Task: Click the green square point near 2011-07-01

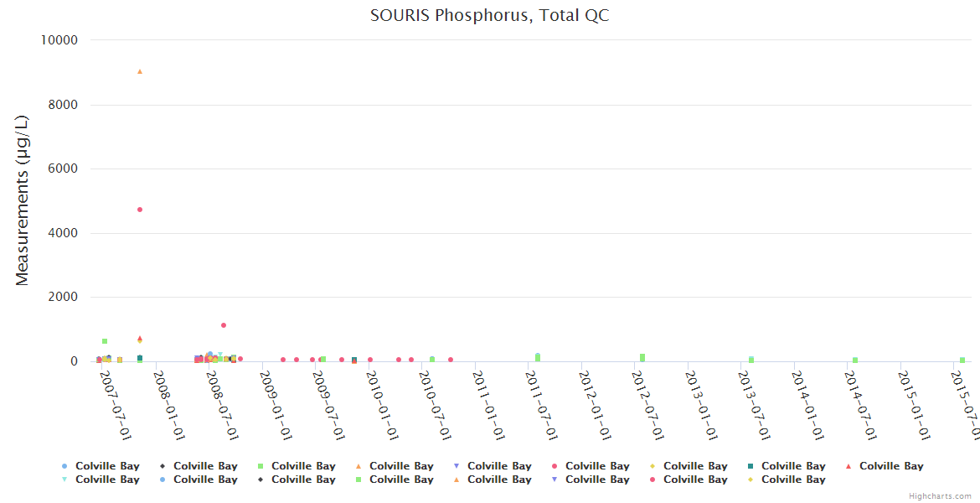Action: tap(538, 356)
